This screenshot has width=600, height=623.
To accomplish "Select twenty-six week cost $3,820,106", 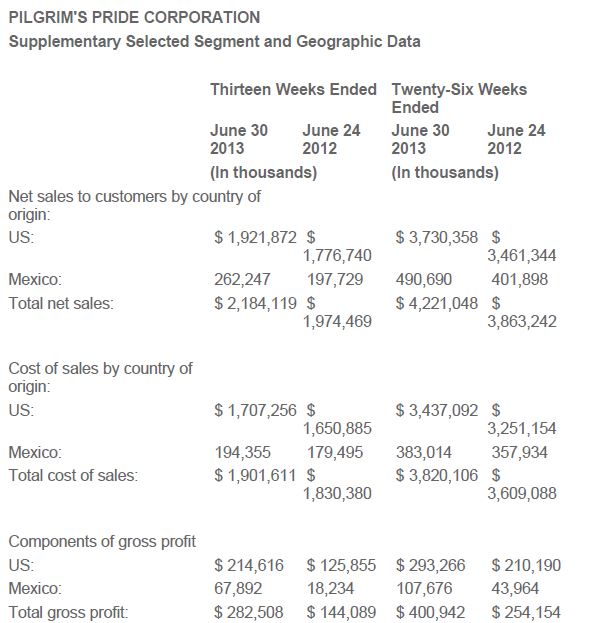I will point(439,475).
